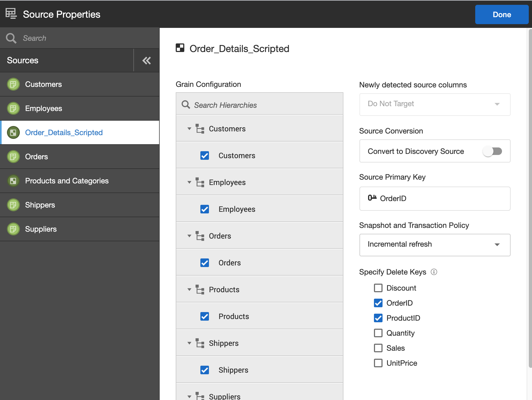Click the Search Hierarchies magnifier icon

[x=185, y=105]
